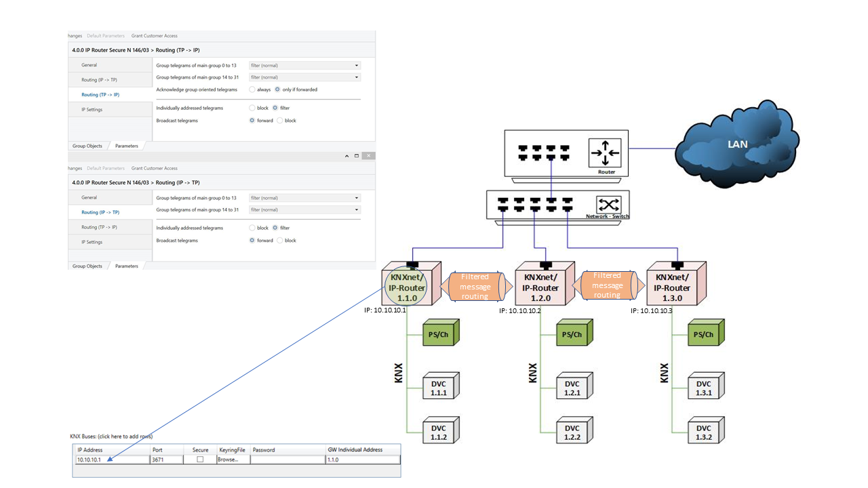Open main group 0 to 13 dropdown in IP -> TP panel

(x=304, y=198)
